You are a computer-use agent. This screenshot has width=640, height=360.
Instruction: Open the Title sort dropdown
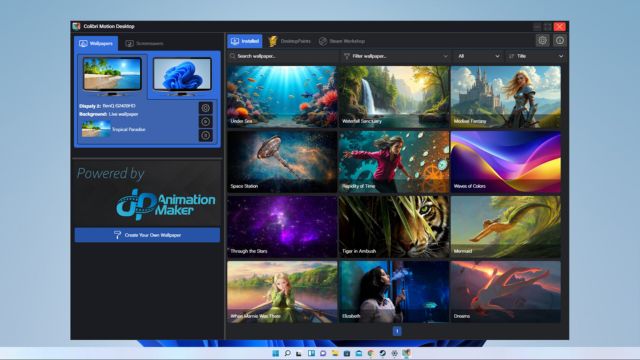[x=536, y=56]
